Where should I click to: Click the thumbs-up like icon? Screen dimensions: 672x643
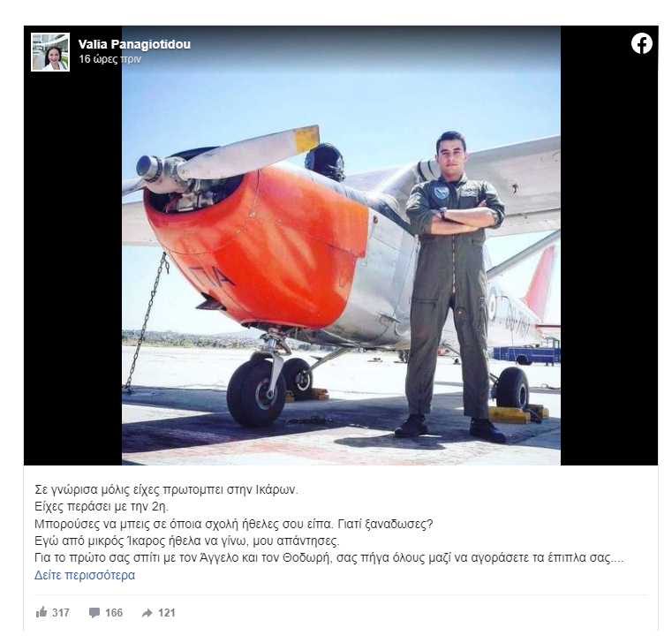point(42,612)
